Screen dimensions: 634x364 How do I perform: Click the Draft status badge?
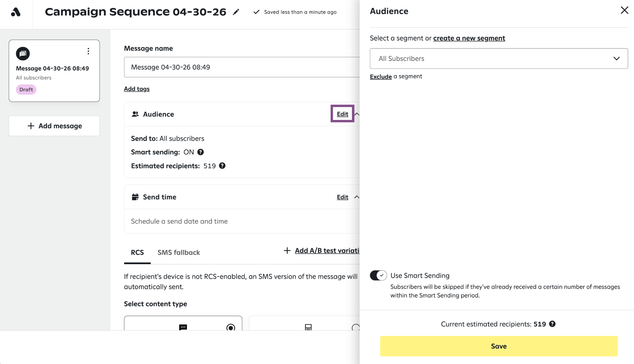[x=26, y=89]
